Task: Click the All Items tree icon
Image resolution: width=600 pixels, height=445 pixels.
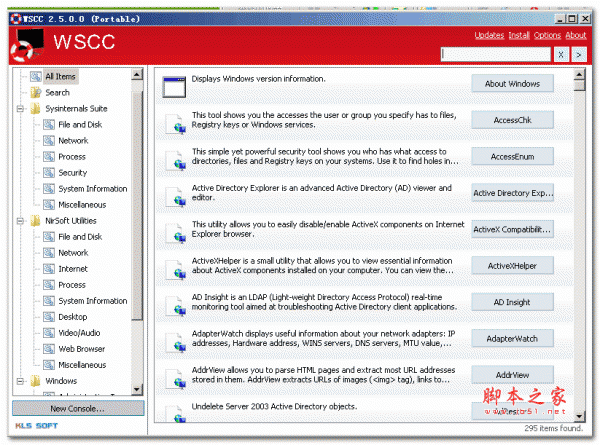Action: tap(36, 76)
